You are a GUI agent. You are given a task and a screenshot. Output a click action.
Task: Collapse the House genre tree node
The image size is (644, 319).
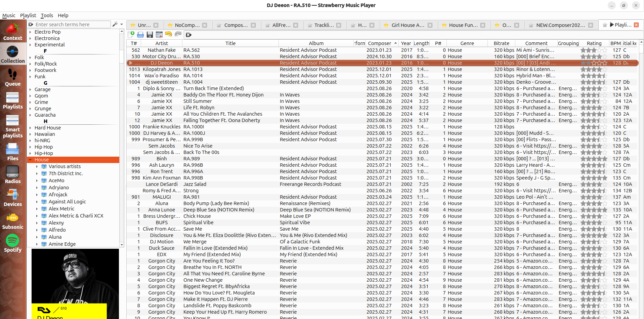pos(30,160)
